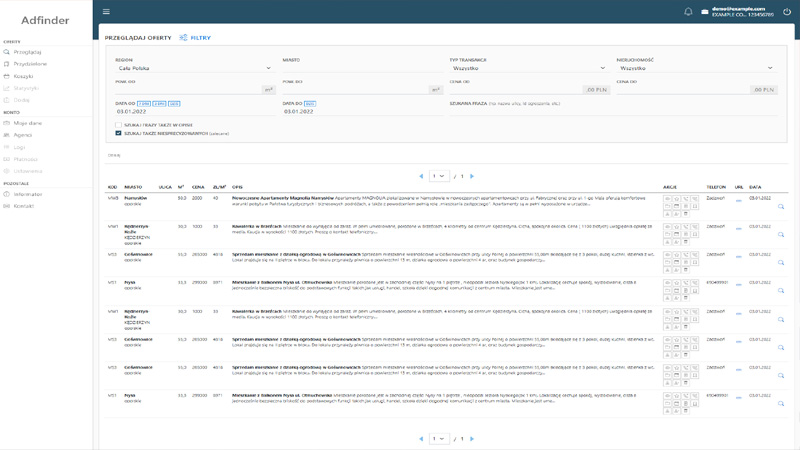Click the 'Szukana fraza' search input

pyautogui.click(x=613, y=111)
